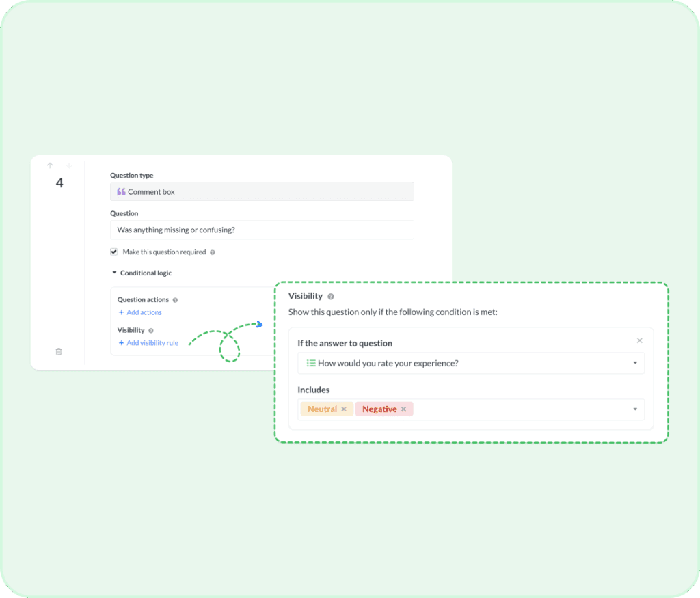The image size is (700, 598).
Task: Remove the Neutral tag from Includes
Action: 344,409
